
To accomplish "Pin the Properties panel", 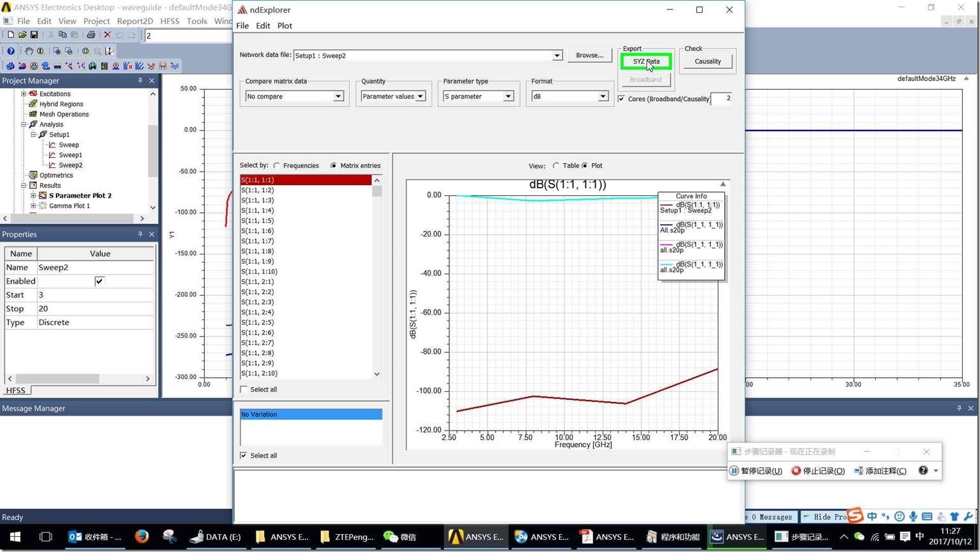I will (140, 234).
